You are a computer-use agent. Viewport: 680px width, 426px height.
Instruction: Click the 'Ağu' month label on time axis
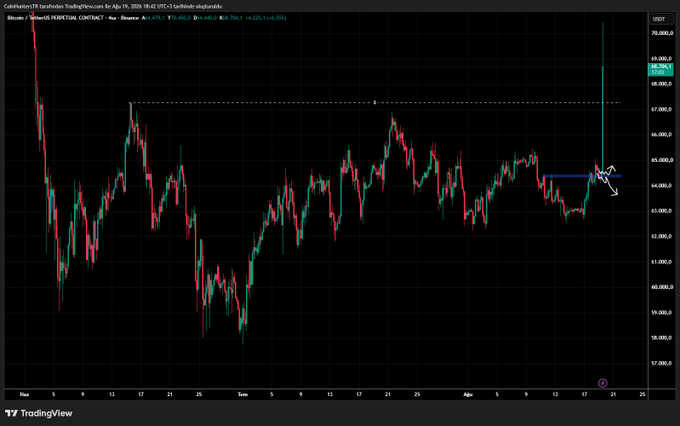[x=468, y=394]
